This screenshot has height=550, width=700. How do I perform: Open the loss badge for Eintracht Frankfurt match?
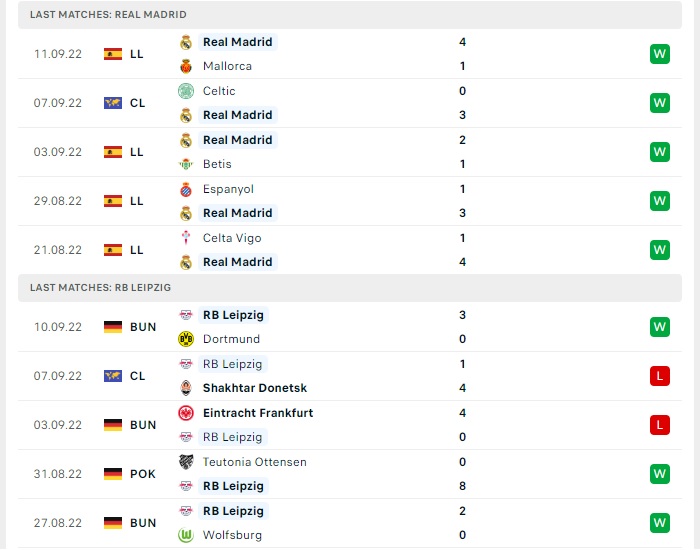click(660, 425)
